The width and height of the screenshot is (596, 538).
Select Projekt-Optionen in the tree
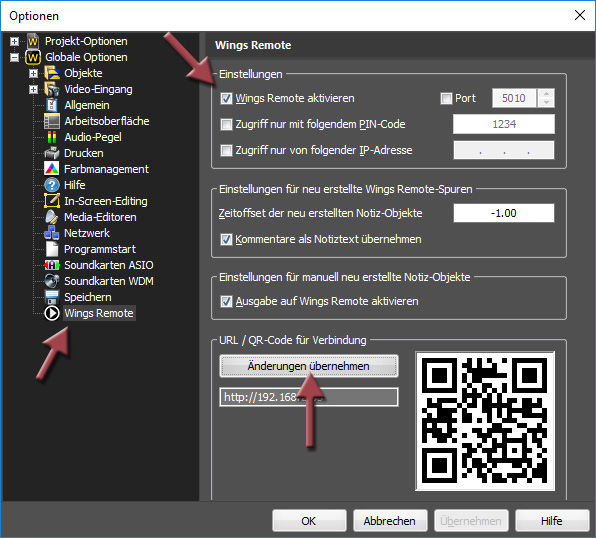tap(86, 41)
